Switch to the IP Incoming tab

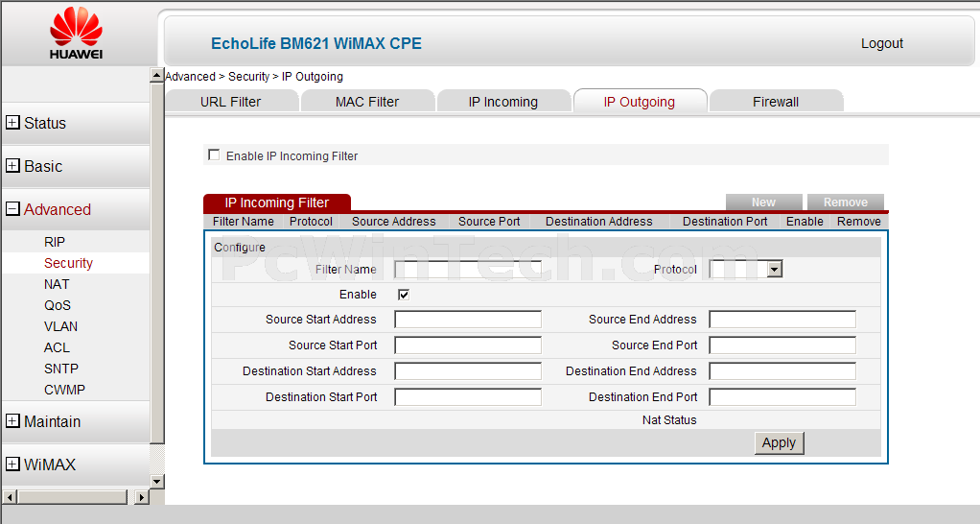(x=503, y=102)
